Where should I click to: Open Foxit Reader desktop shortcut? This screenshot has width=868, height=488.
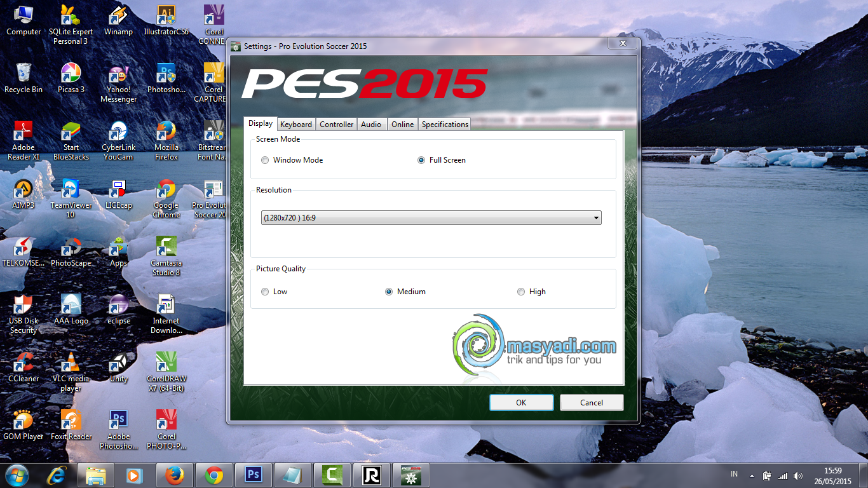point(71,426)
